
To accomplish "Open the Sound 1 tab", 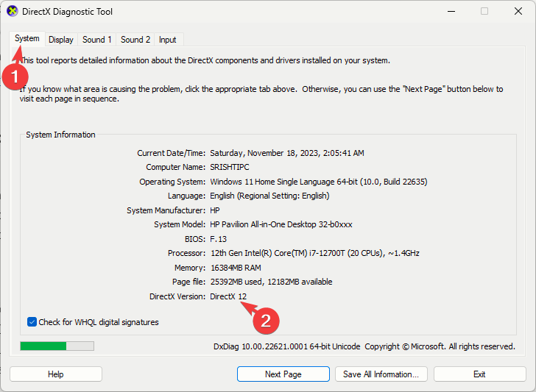I will click(97, 40).
